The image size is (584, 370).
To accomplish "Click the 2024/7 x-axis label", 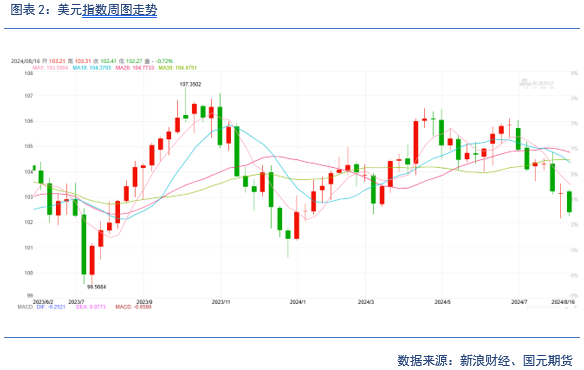I will point(519,302).
